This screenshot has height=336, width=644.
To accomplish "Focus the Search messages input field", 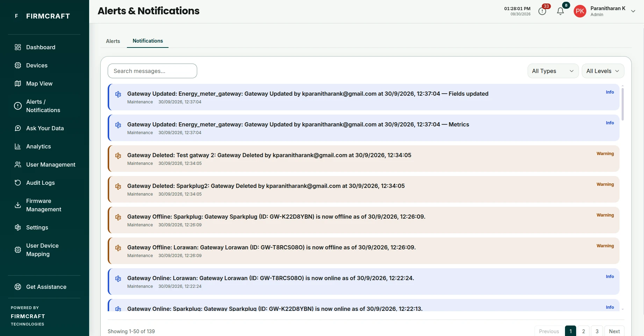I will click(x=152, y=71).
